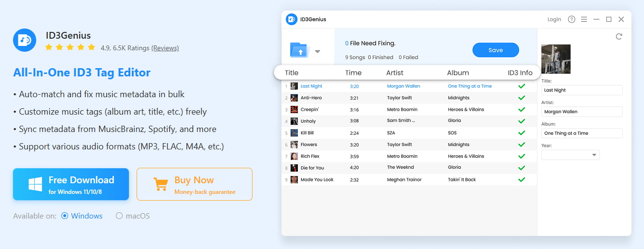Expand the dropdown arrow beside the folder icon
The height and width of the screenshot is (249, 644).
(x=318, y=52)
